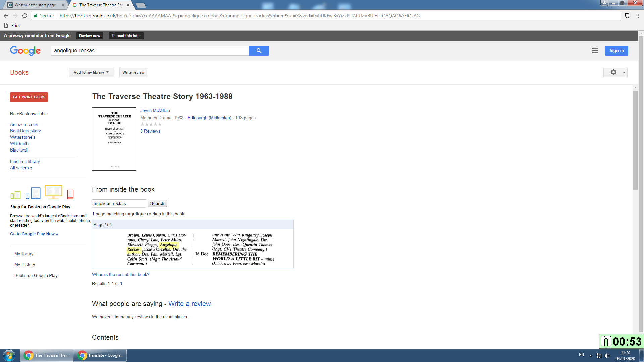Click the browser forward arrow

pos(15,16)
